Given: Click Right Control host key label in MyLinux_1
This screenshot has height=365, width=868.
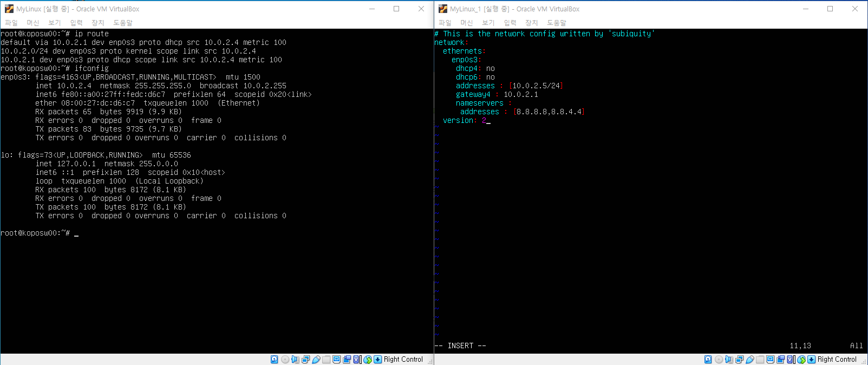Looking at the screenshot, I should pos(837,359).
